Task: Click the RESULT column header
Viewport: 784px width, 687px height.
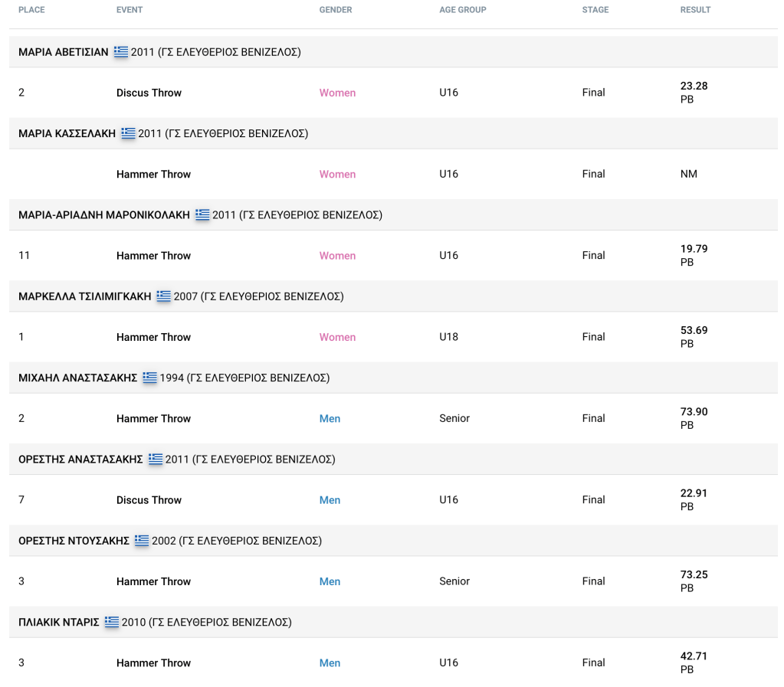Action: [695, 10]
